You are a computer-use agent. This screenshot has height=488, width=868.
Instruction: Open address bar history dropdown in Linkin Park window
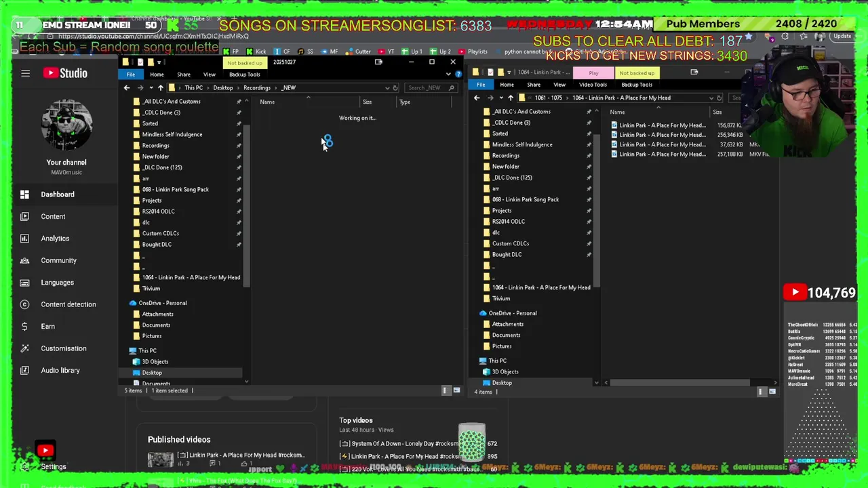pyautogui.click(x=711, y=98)
